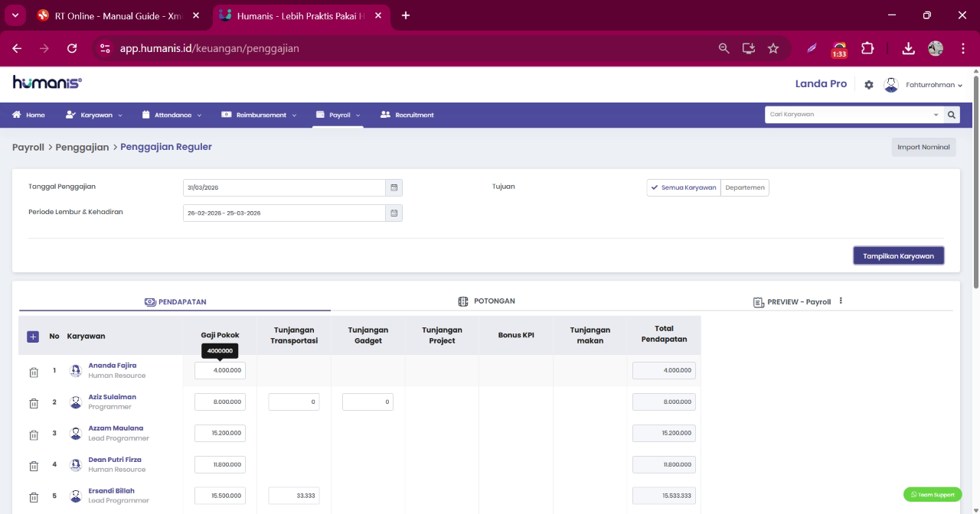980x514 pixels.
Task: Delete Ersandi Billah row with trash icon
Action: [34, 497]
